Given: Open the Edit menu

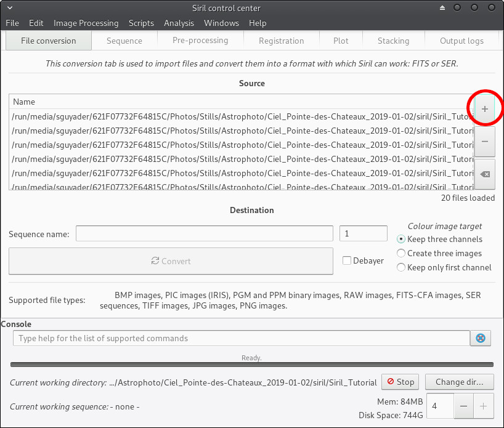Looking at the screenshot, I should pyautogui.click(x=36, y=23).
